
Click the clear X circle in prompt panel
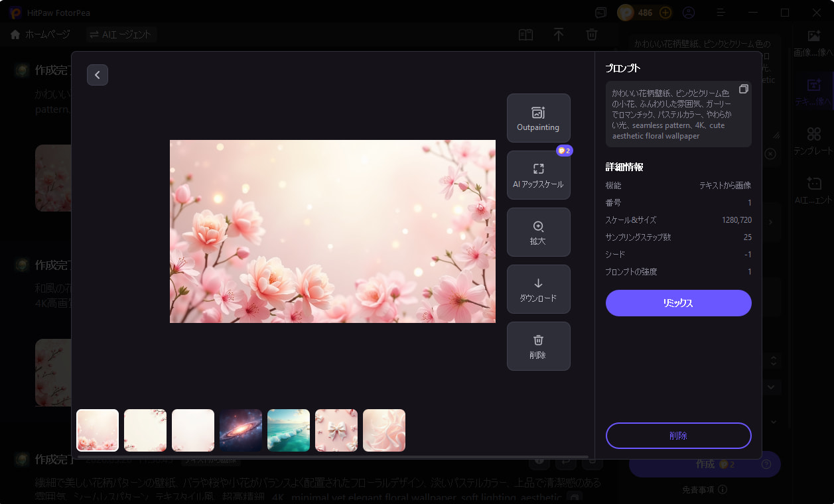coord(770,154)
